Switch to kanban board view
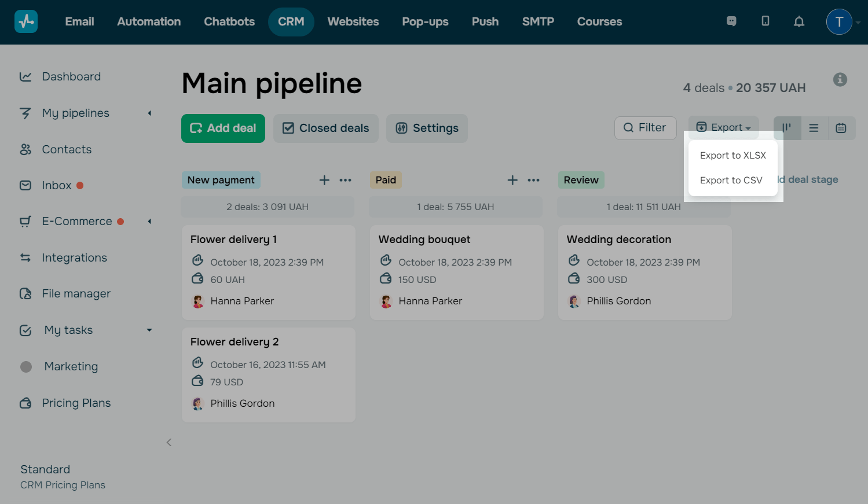 (x=787, y=128)
